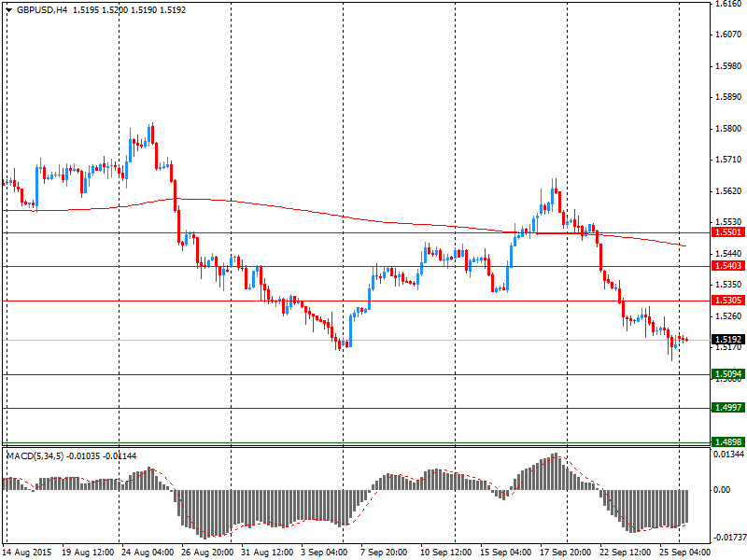Viewport: 747px width, 560px height.
Task: Click the MACD scale value 0.01344
Action: tap(729, 455)
